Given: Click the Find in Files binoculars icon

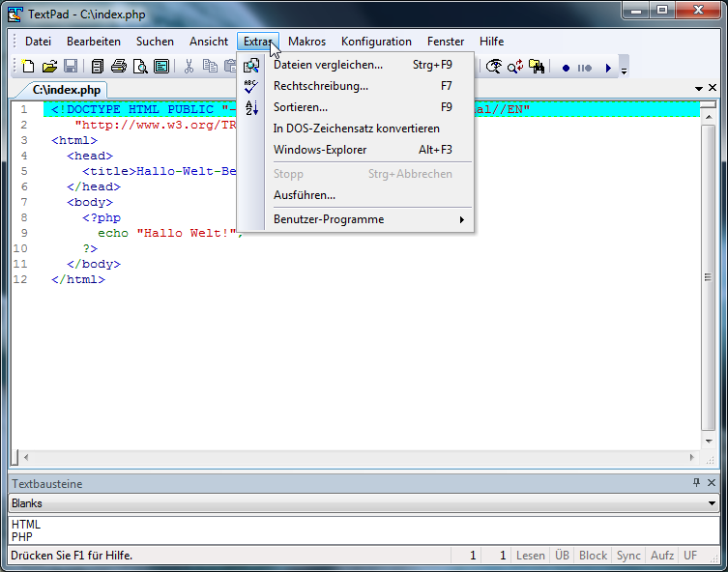Looking at the screenshot, I should (537, 67).
